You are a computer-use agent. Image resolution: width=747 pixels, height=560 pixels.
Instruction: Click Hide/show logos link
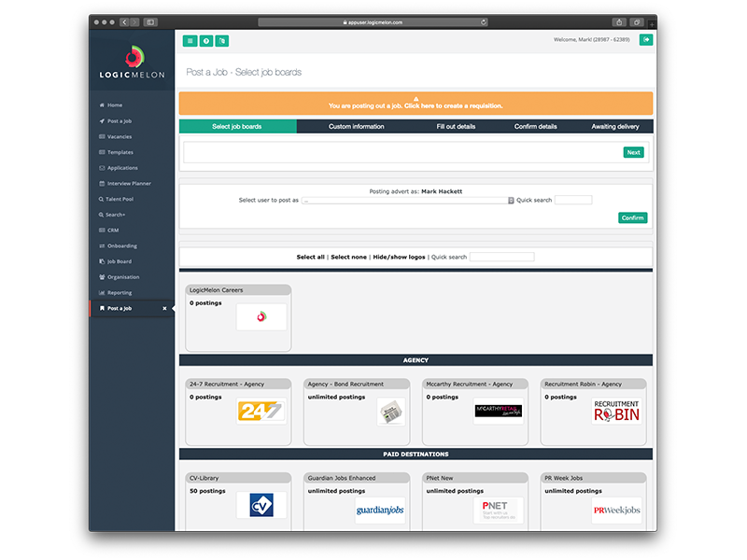coord(399,258)
